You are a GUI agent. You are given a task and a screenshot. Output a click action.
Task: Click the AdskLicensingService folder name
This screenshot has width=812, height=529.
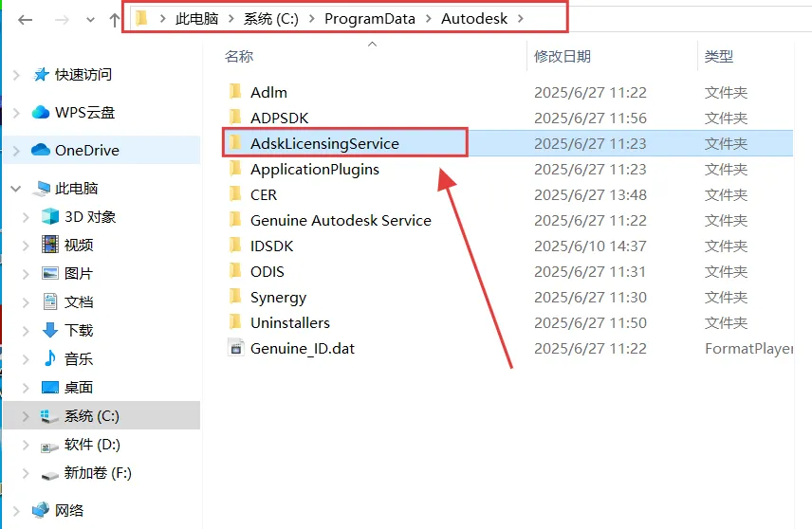[324, 143]
